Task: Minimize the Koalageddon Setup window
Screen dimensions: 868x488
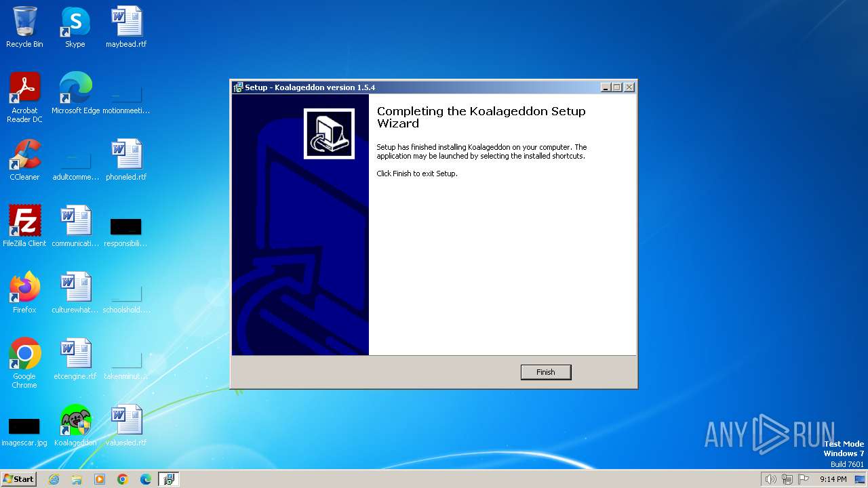Action: 606,87
